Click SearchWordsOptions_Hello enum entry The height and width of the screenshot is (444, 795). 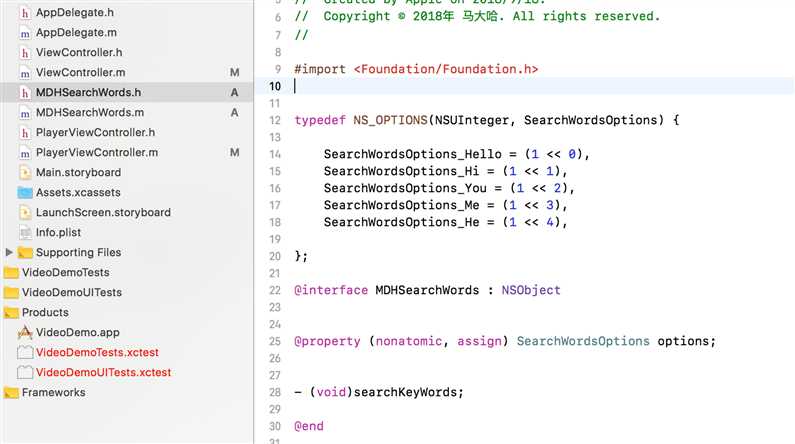point(457,154)
